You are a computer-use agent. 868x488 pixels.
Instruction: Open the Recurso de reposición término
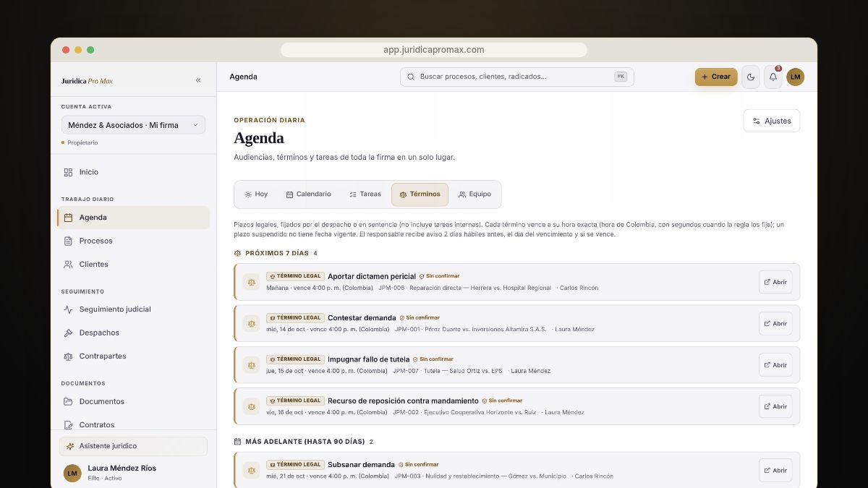pyautogui.click(x=775, y=406)
